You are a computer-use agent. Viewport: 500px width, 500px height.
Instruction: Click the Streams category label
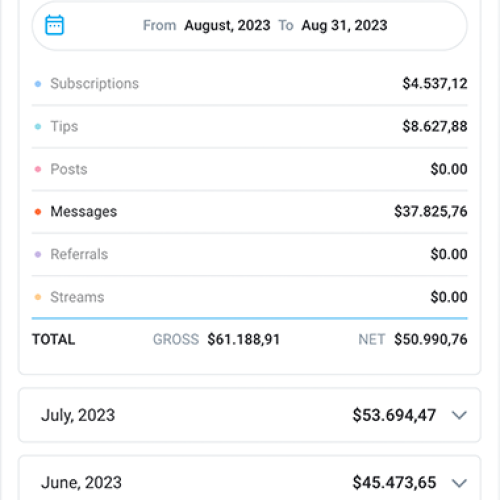(x=77, y=297)
